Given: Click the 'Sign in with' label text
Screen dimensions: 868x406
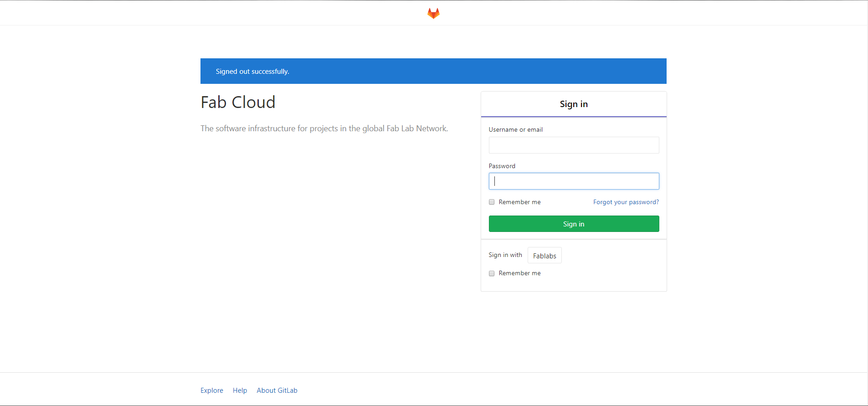Looking at the screenshot, I should 505,255.
